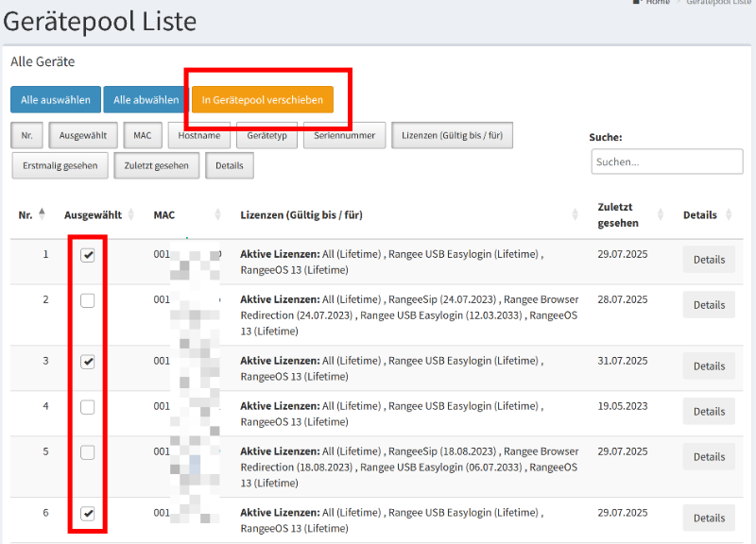
Task: Click sort arrows beside MAC column header
Action: pyautogui.click(x=218, y=214)
